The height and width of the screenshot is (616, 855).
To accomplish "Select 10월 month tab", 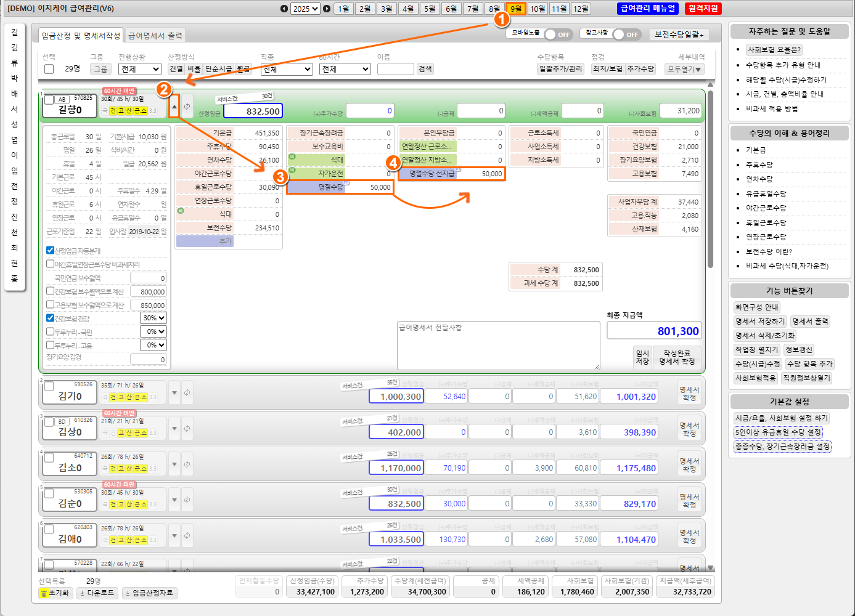I will [x=538, y=9].
